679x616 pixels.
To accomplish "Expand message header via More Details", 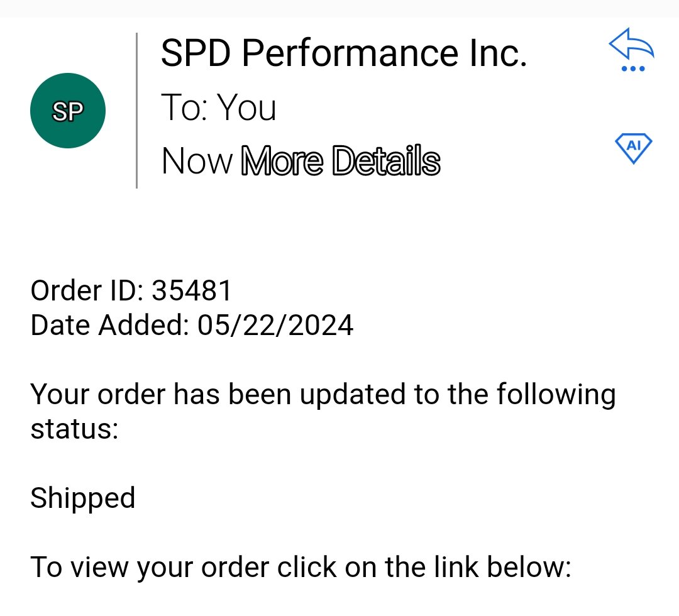I will (341, 161).
